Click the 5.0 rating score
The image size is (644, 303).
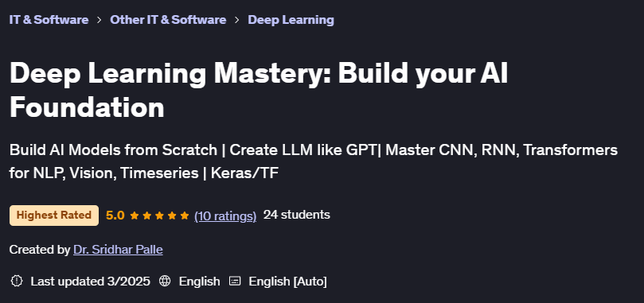coord(115,216)
